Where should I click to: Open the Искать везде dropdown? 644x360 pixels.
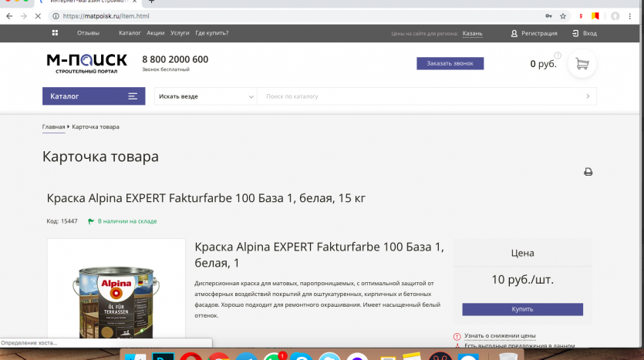click(x=206, y=96)
